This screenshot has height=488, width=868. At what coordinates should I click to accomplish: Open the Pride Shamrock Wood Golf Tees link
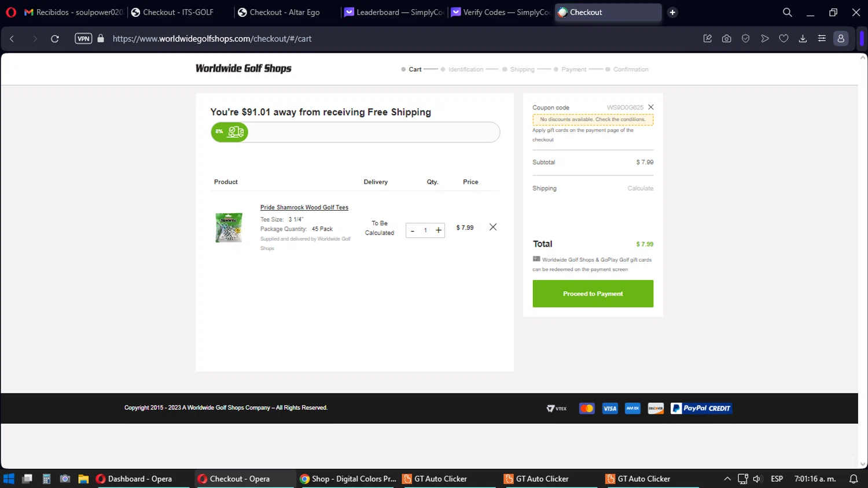click(x=304, y=207)
